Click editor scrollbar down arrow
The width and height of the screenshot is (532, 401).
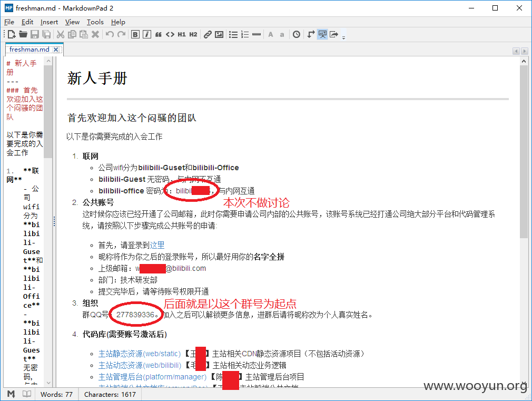pos(48,383)
